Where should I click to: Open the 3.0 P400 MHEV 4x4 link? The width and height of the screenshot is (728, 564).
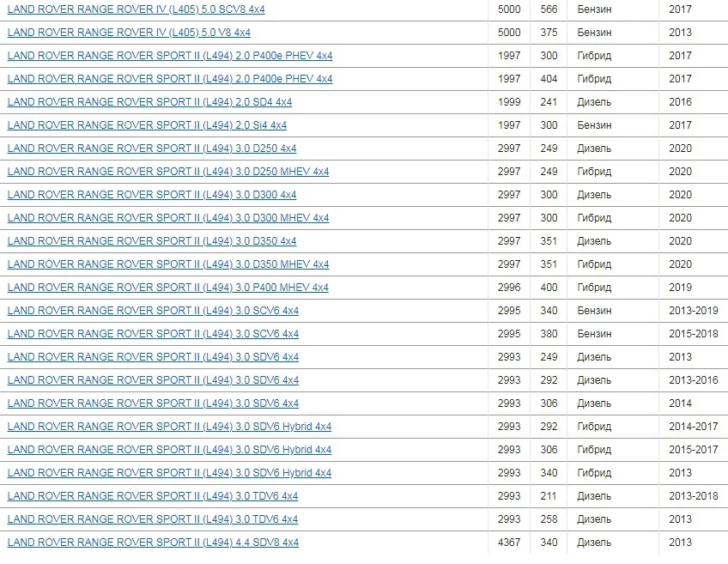click(x=168, y=288)
